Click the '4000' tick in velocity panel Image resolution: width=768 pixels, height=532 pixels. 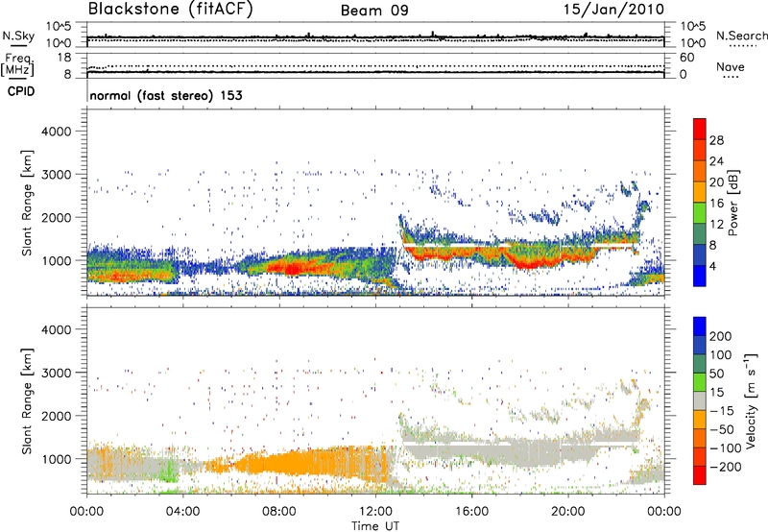(56, 329)
